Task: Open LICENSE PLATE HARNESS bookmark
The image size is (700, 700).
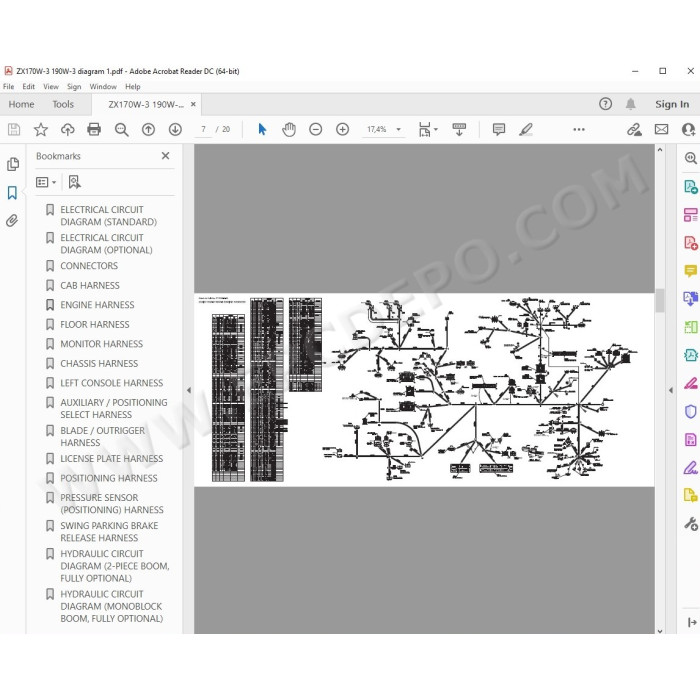Action: pos(112,458)
